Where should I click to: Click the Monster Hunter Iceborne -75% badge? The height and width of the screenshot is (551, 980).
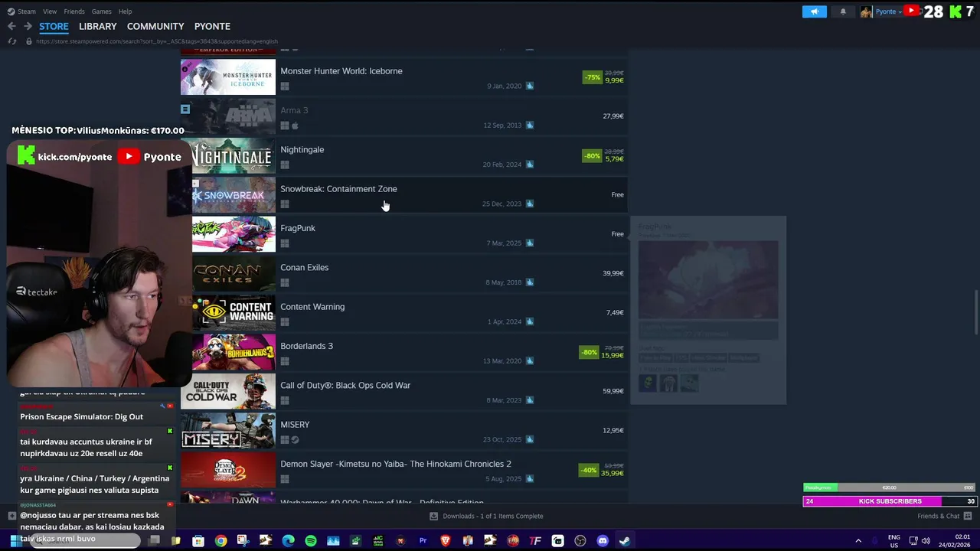(592, 77)
